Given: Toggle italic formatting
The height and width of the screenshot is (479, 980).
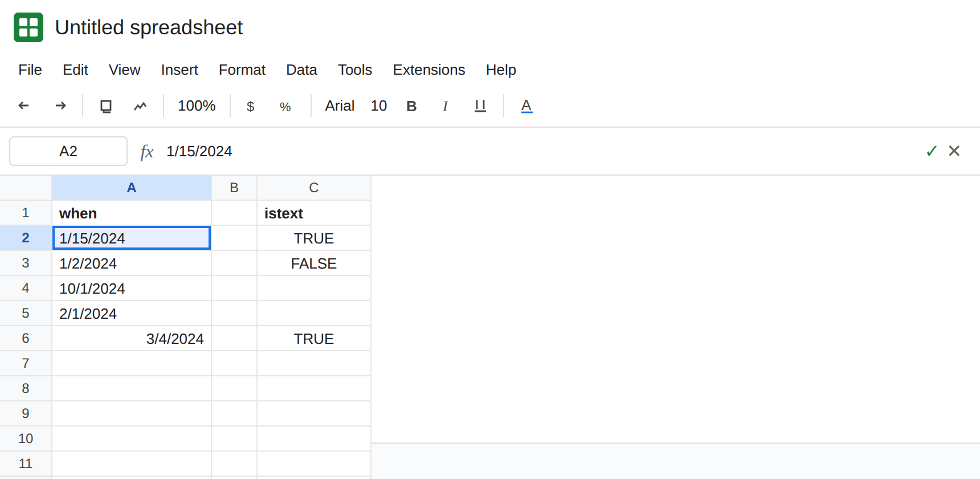Looking at the screenshot, I should (x=445, y=106).
